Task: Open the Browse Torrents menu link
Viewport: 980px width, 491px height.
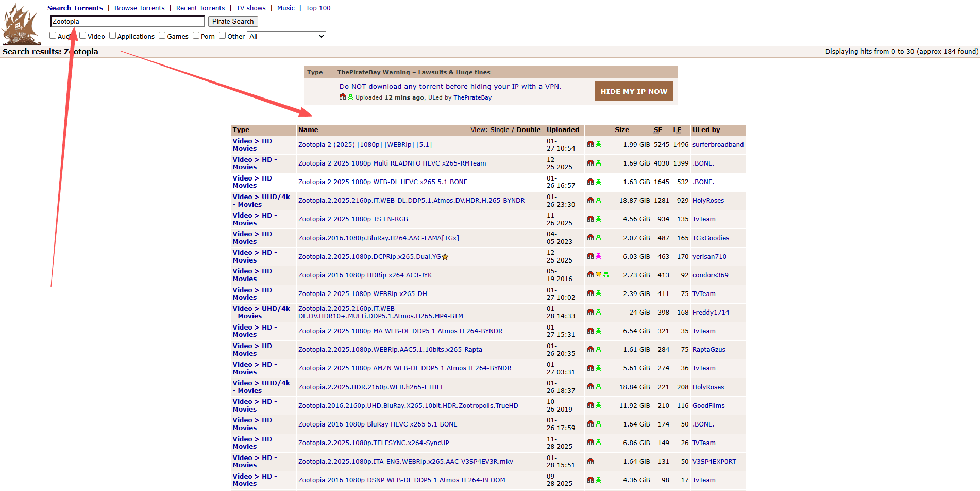Action: 139,8
